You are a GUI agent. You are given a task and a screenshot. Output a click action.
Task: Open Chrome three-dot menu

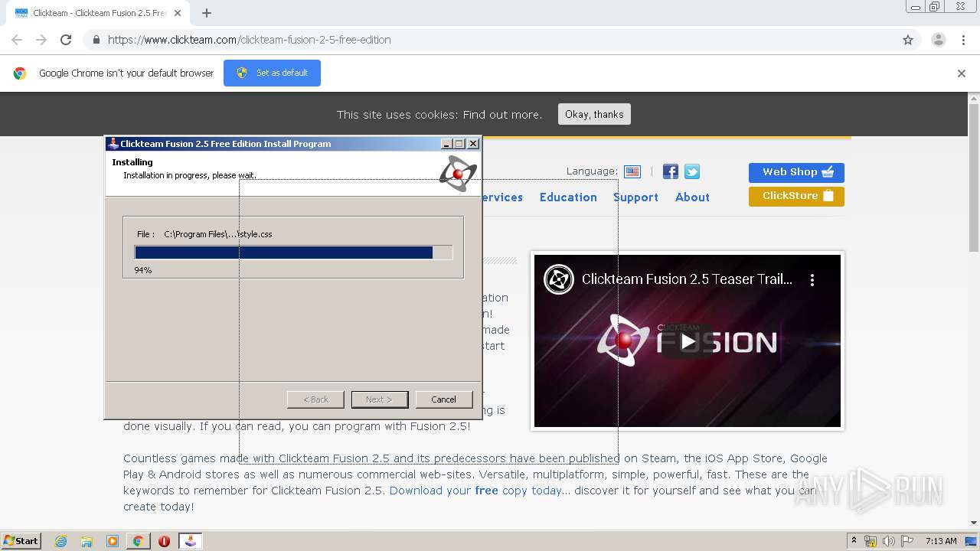point(963,40)
